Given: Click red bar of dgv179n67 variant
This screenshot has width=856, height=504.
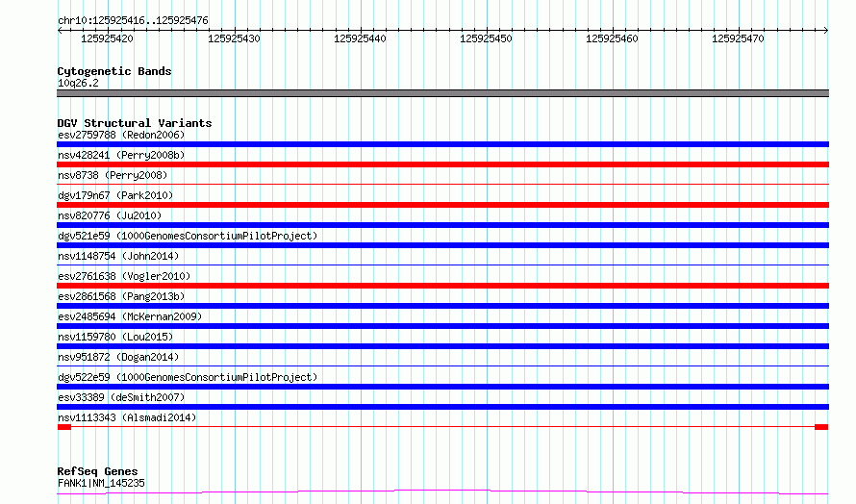Looking at the screenshot, I should click(x=442, y=205).
